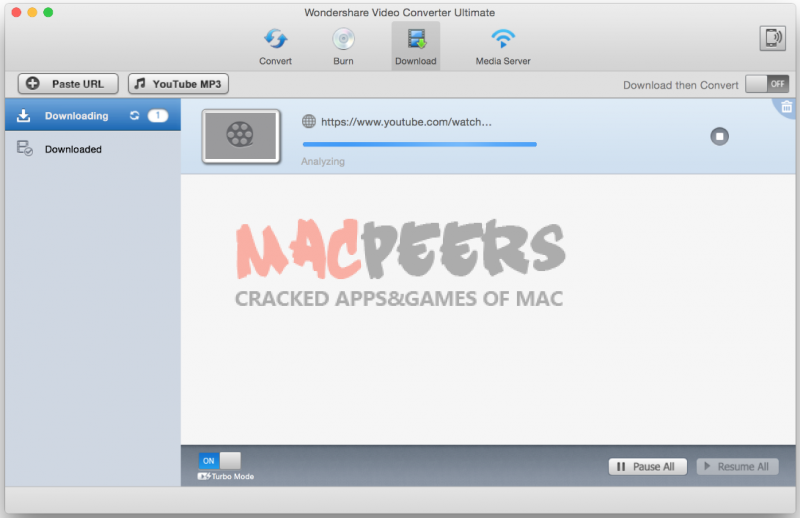Open the Convert tab
This screenshot has width=800, height=518.
[275, 47]
